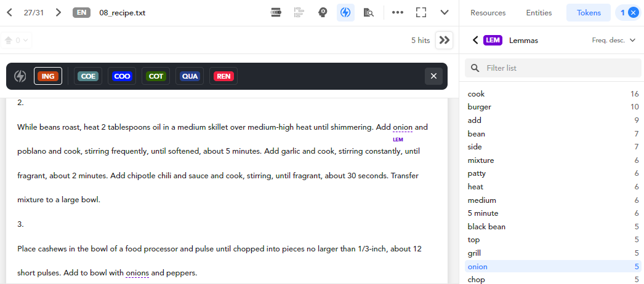Open the three-dot more options menu

click(398, 12)
